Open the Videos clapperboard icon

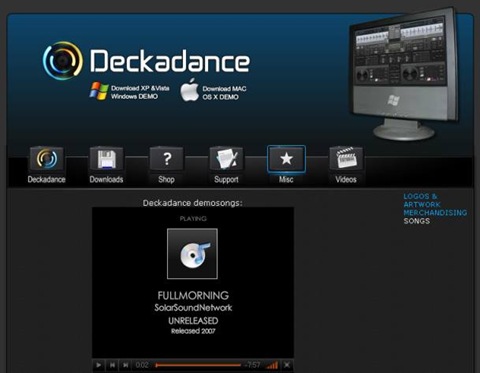click(x=346, y=159)
